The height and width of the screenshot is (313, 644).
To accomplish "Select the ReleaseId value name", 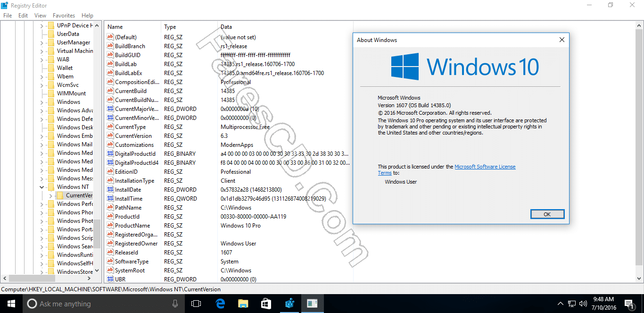I will coord(127,253).
